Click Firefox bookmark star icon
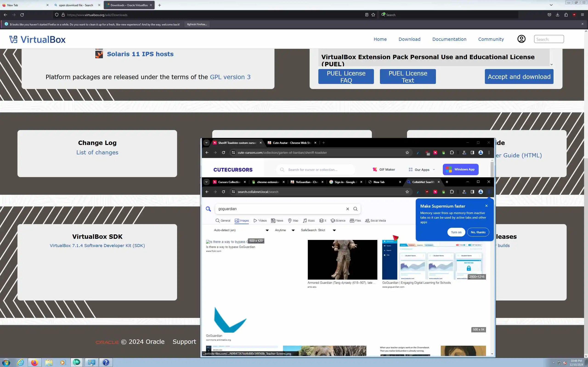The height and width of the screenshot is (367, 588). [x=373, y=15]
